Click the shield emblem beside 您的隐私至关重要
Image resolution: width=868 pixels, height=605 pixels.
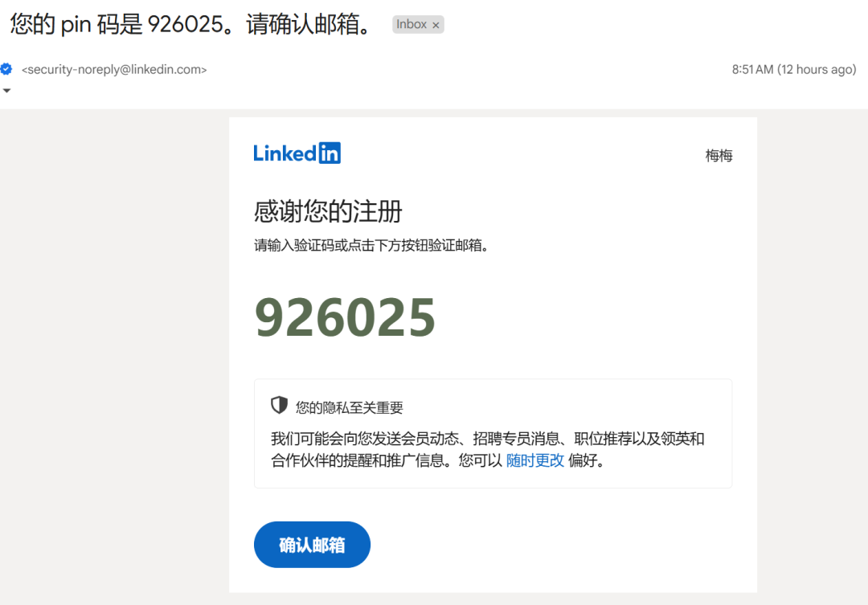point(279,406)
